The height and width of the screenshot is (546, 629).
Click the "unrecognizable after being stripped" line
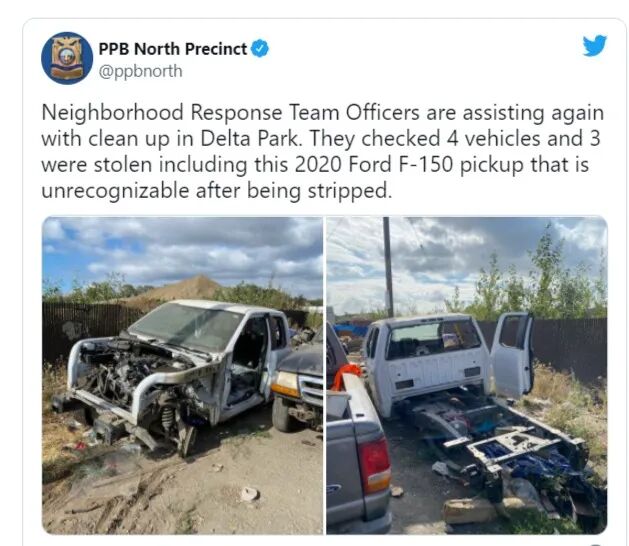(217, 191)
